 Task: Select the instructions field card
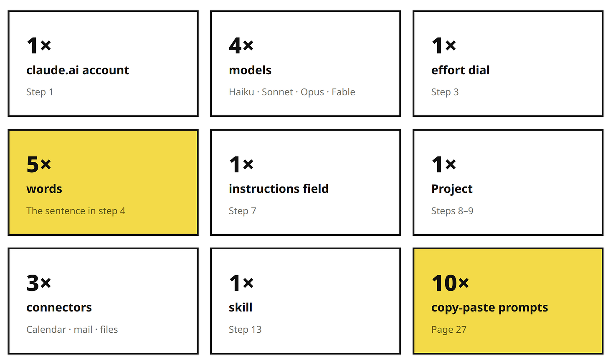click(x=306, y=182)
